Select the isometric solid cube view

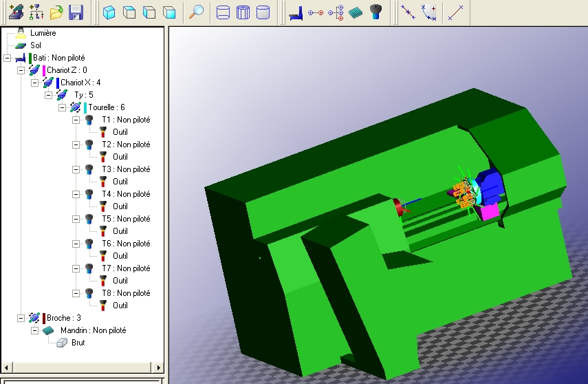109,12
